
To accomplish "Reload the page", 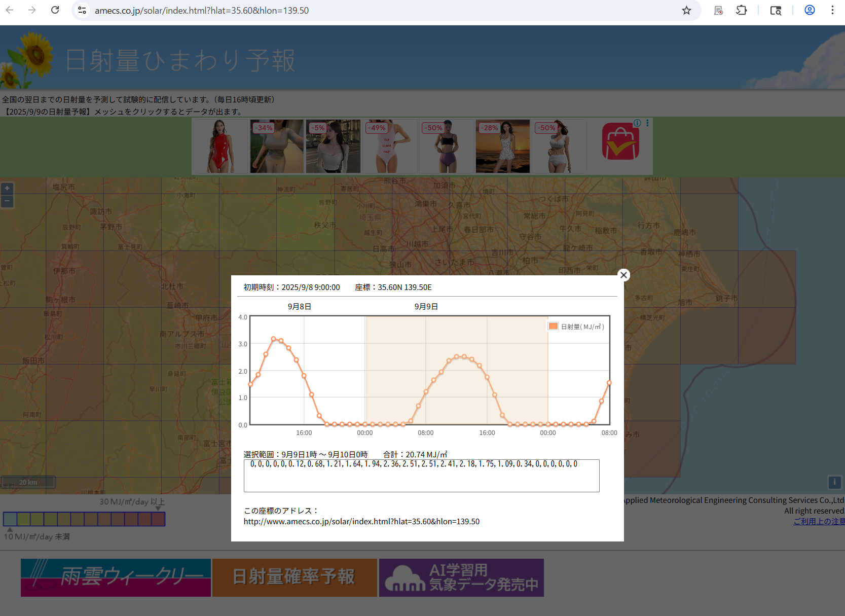I will click(x=55, y=10).
